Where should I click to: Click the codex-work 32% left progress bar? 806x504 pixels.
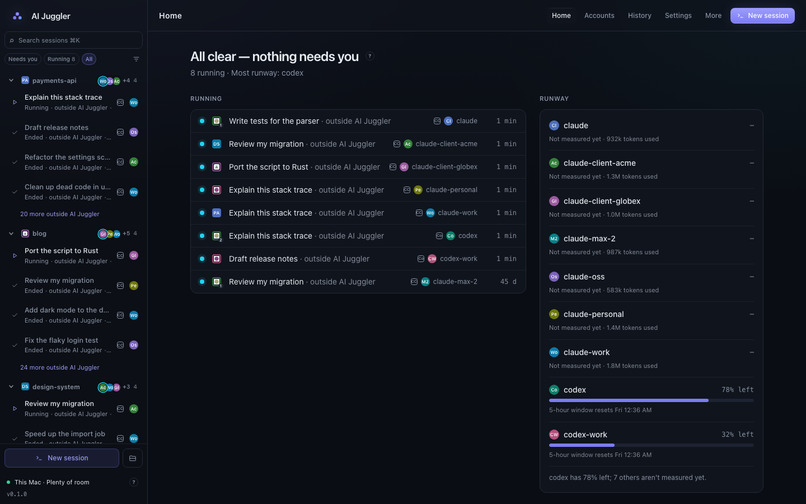(x=651, y=445)
